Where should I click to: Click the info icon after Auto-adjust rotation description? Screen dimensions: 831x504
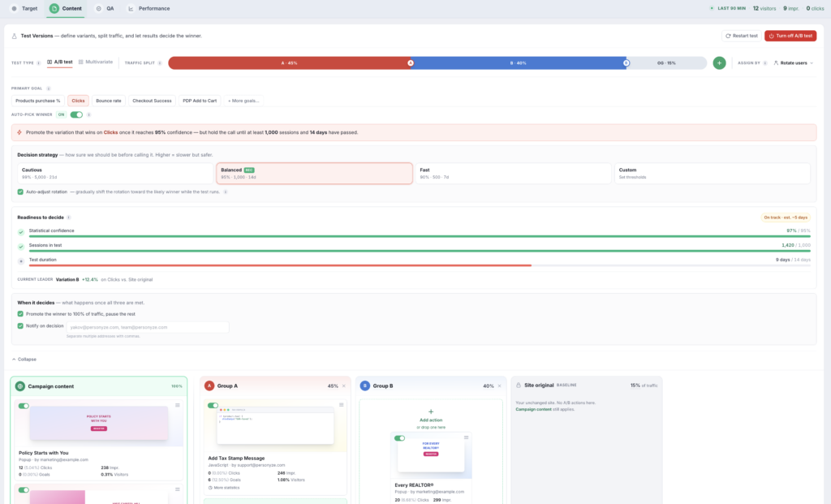pyautogui.click(x=226, y=192)
